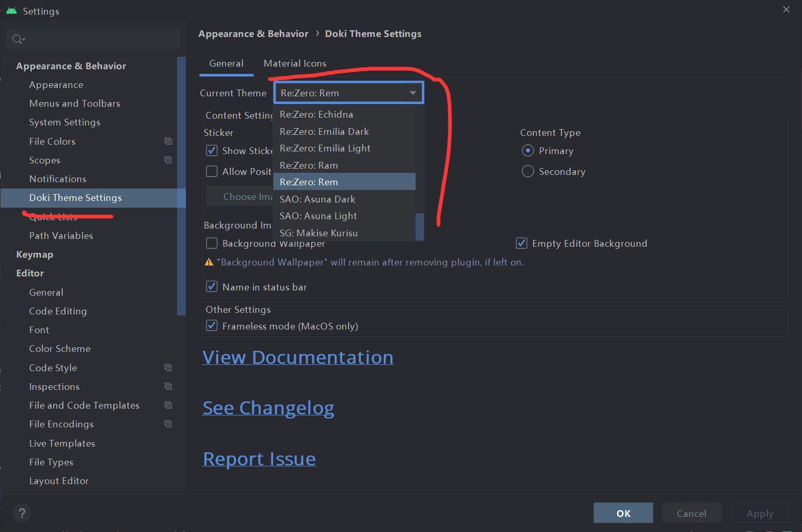The height and width of the screenshot is (532, 802).
Task: Choose Re:Zero: Echidna from theme list
Action: (x=344, y=115)
